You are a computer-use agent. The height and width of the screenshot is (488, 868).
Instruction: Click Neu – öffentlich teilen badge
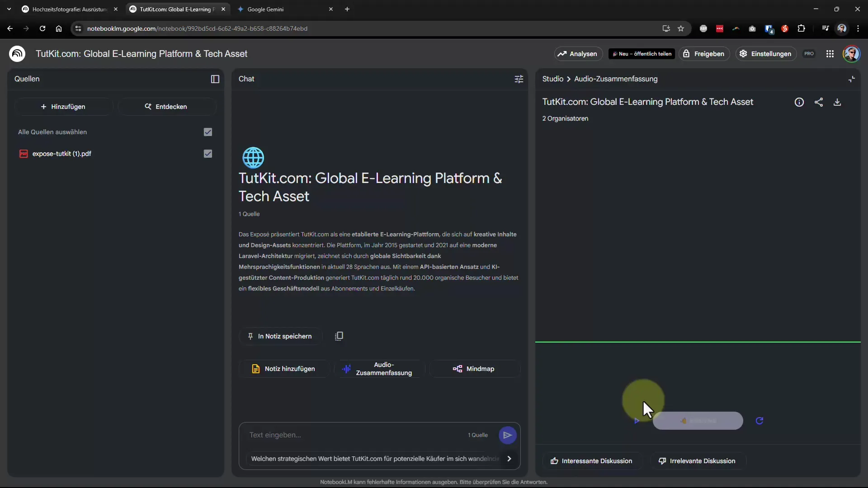pos(642,54)
